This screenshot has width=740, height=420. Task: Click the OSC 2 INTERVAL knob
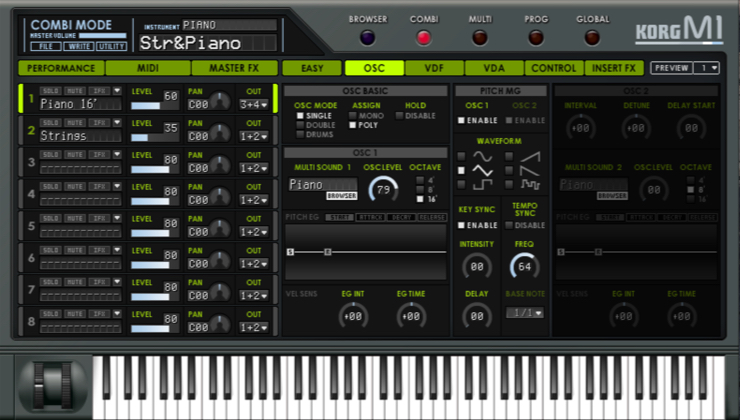coord(580,128)
